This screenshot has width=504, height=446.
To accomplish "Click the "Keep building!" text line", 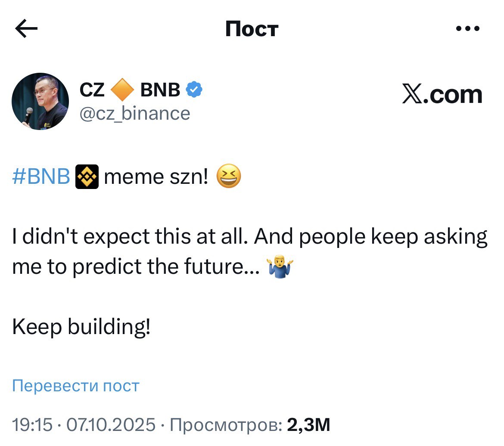I will (x=82, y=328).
